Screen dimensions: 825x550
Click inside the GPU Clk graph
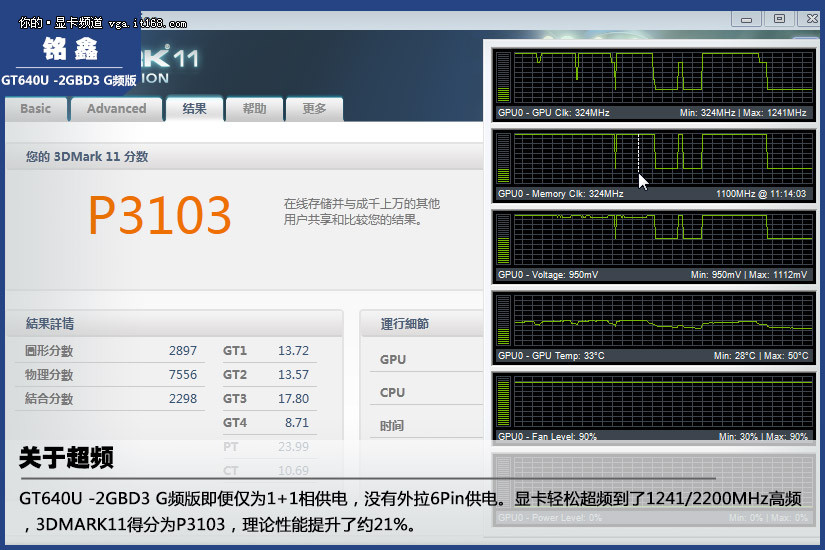point(660,77)
